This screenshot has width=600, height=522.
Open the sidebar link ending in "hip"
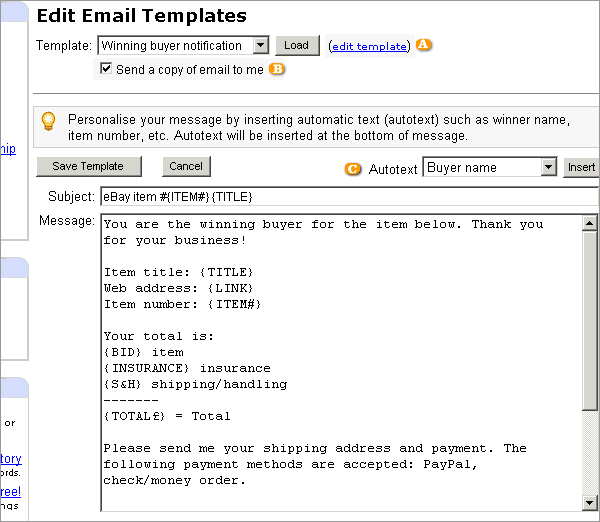pyautogui.click(x=8, y=149)
